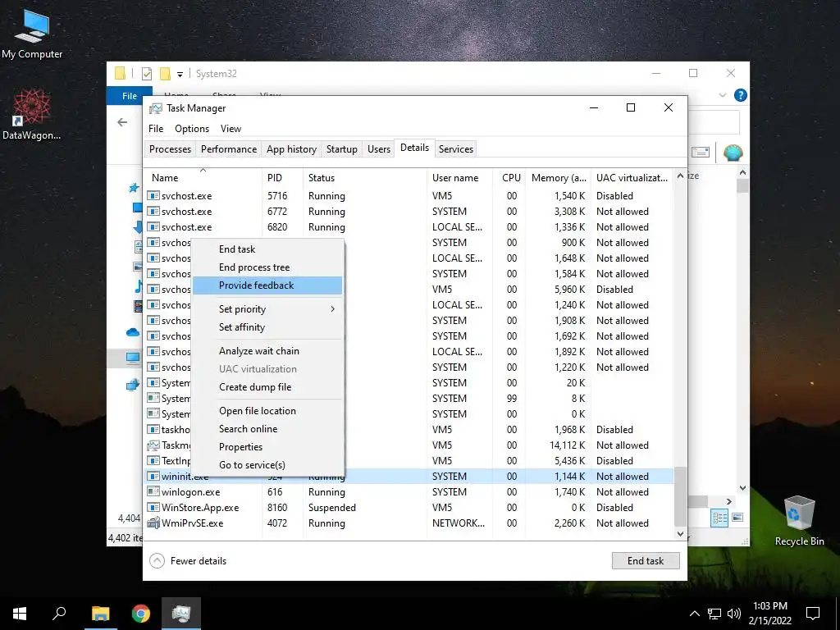Image resolution: width=840 pixels, height=630 pixels.
Task: Sort by UAC virtualization column header
Action: tap(632, 177)
